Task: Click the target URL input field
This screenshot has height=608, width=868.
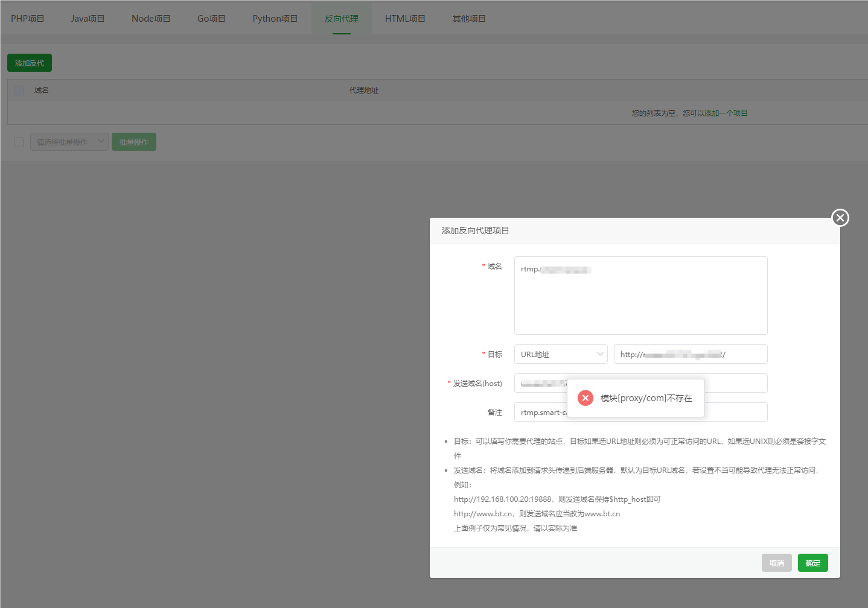Action: pos(691,354)
